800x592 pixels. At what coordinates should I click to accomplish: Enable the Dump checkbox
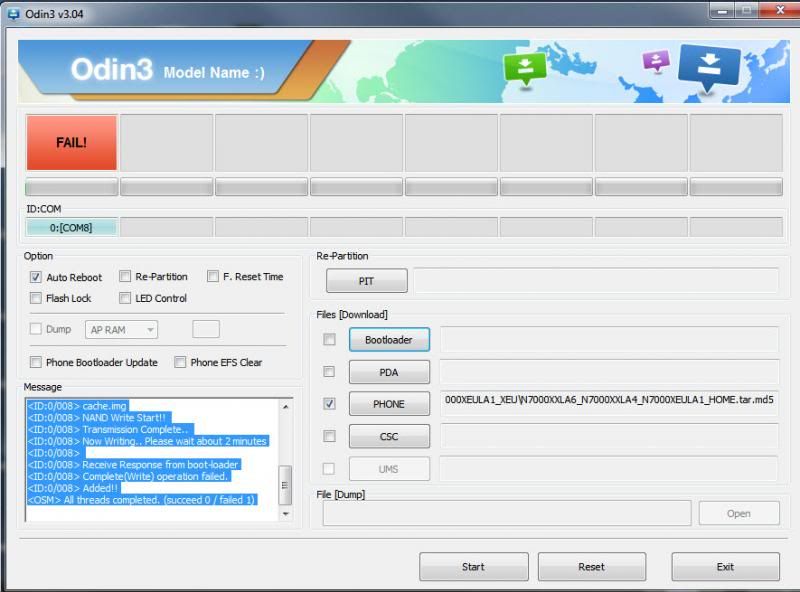click(x=35, y=329)
